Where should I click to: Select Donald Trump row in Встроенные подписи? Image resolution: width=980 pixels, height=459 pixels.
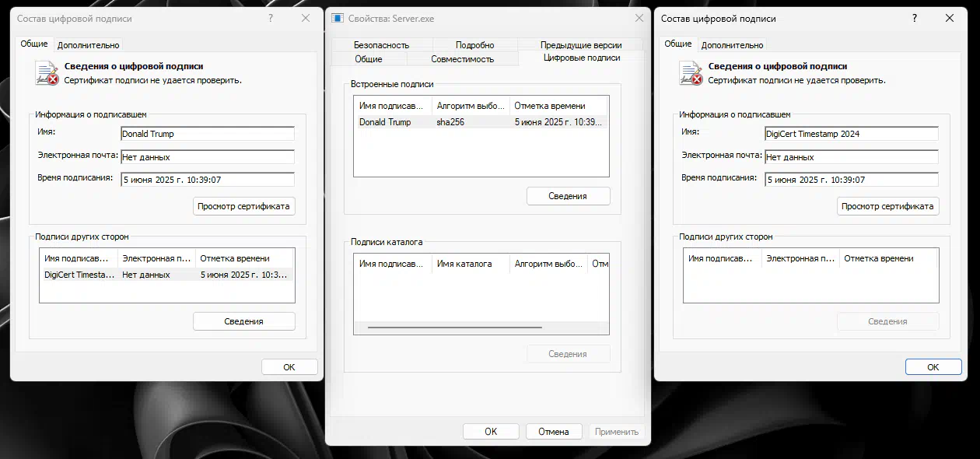481,122
